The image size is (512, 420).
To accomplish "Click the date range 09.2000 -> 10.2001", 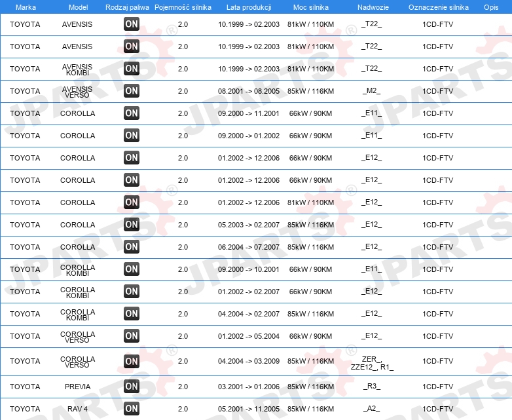I will tap(249, 269).
